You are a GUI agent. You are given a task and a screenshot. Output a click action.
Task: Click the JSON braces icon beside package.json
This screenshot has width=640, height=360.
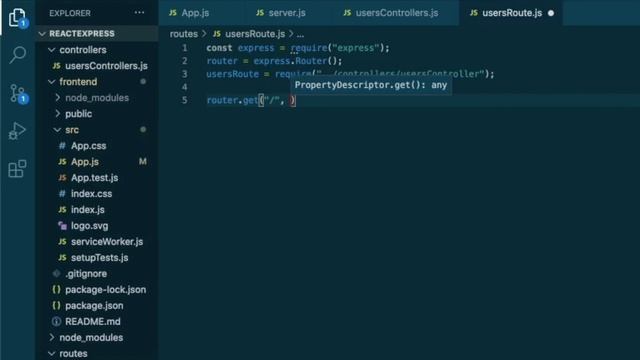(56, 305)
